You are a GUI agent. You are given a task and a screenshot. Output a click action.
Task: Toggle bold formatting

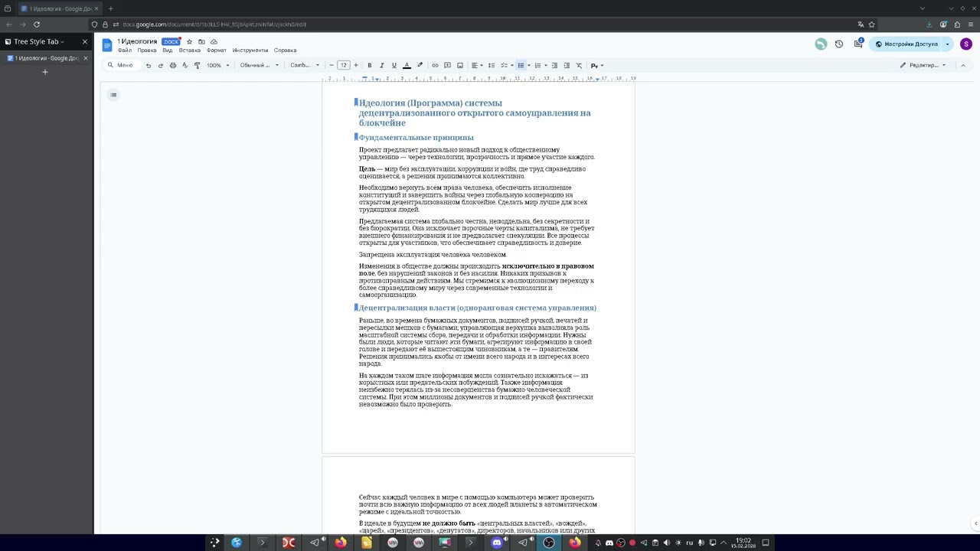click(370, 65)
